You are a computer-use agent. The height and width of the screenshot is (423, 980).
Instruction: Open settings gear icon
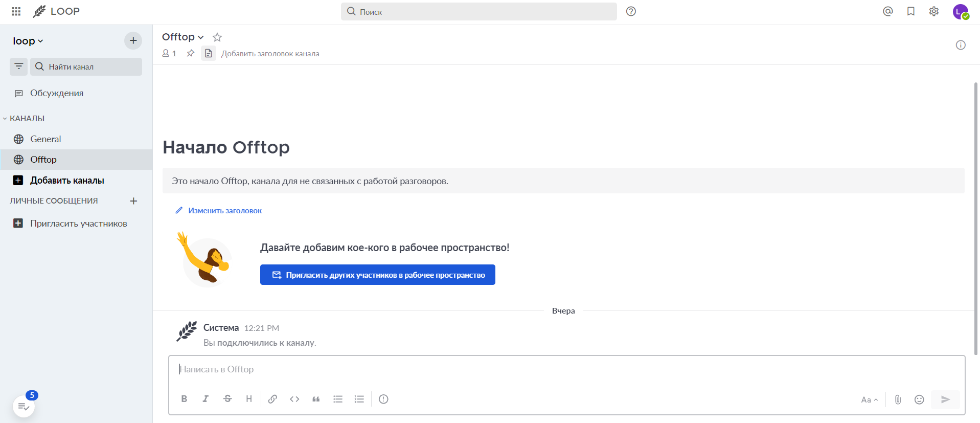click(x=934, y=11)
